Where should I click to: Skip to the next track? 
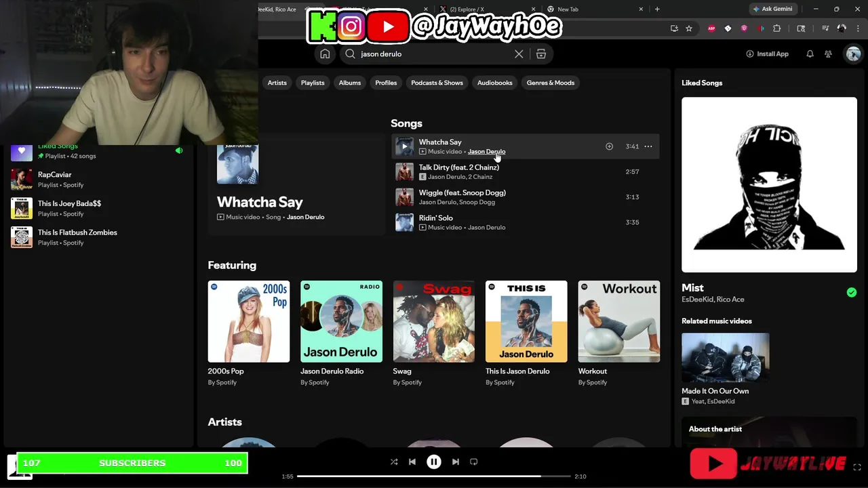(456, 462)
